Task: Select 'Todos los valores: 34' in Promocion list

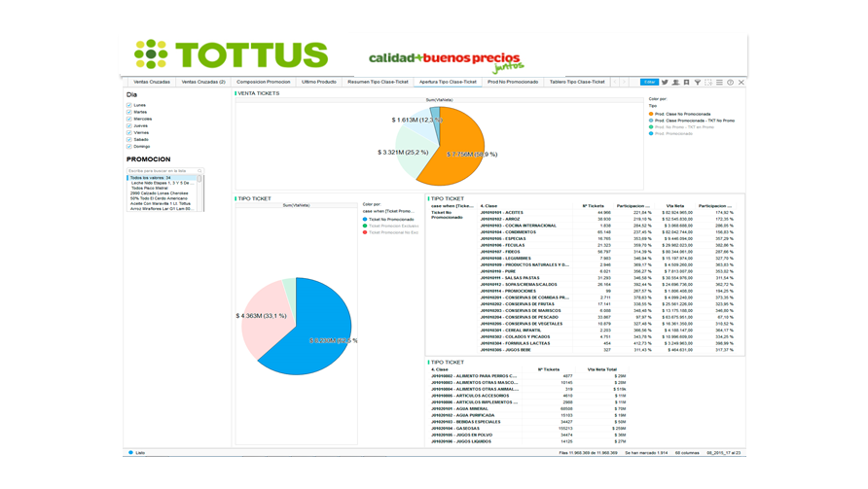Action: (x=162, y=178)
